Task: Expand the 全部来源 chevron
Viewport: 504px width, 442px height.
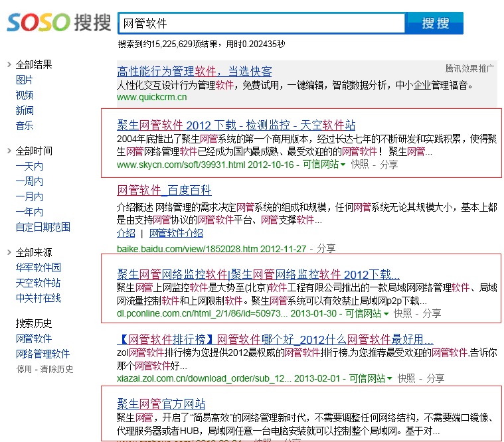Action: [9, 252]
